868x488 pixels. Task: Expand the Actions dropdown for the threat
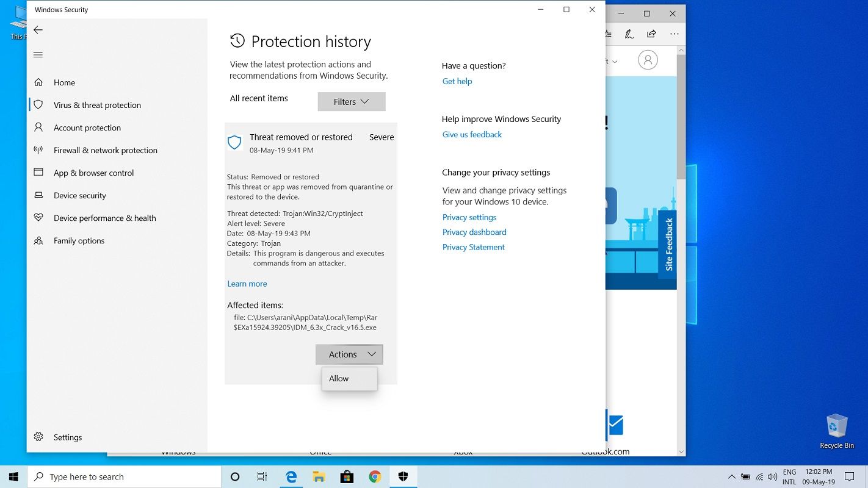pos(349,354)
